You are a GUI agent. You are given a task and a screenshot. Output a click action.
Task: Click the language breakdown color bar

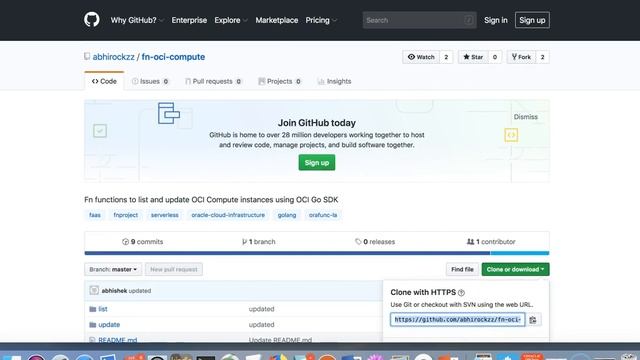coord(317,253)
